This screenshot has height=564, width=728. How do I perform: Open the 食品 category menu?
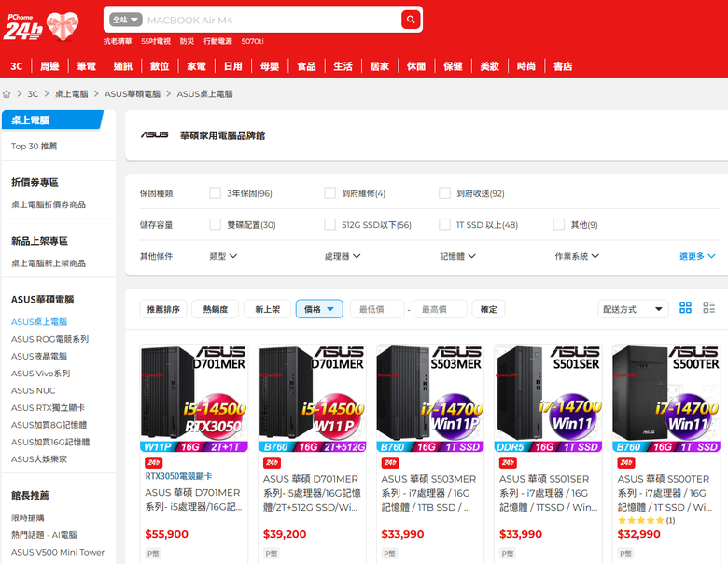click(x=306, y=66)
